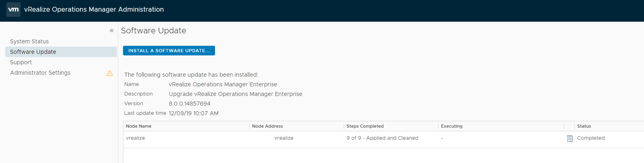Screen dimensions: 644x163
Task: Sort by Node Name column header
Action: 139,126
